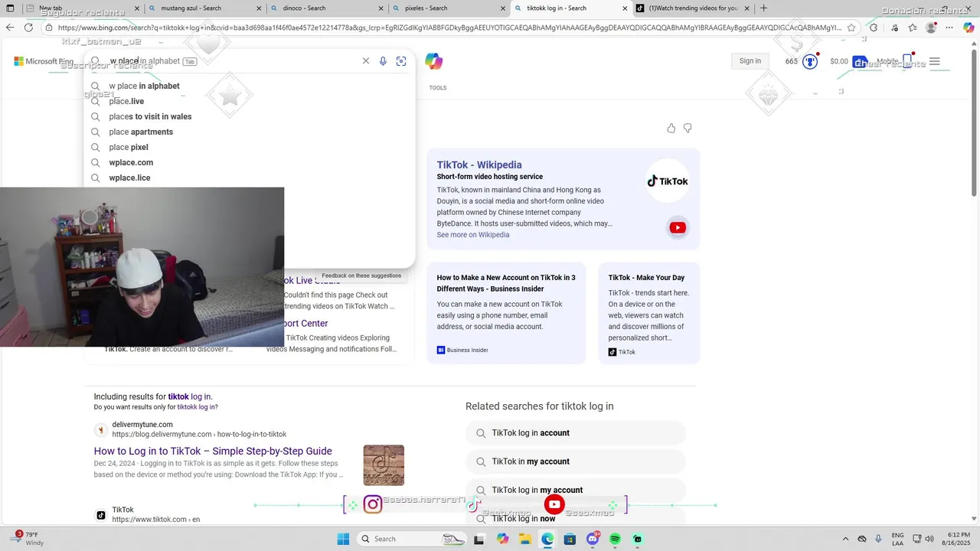This screenshot has height=551, width=980.
Task: Open 'TikTok - Wikipedia' link
Action: [479, 165]
